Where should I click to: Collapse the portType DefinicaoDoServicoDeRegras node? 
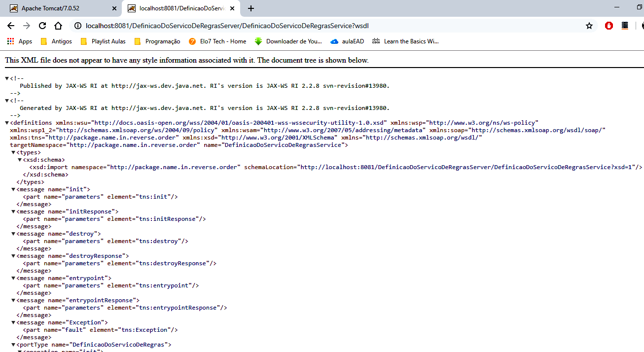[13, 344]
